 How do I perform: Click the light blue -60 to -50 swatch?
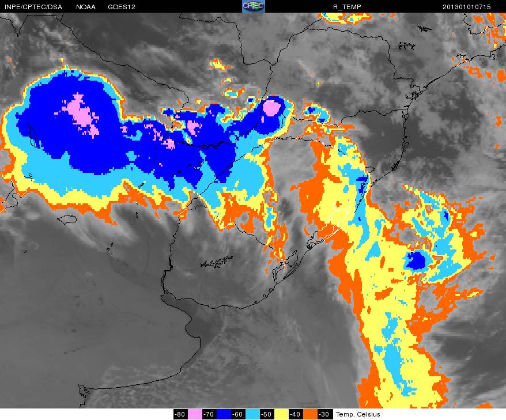tap(252, 414)
